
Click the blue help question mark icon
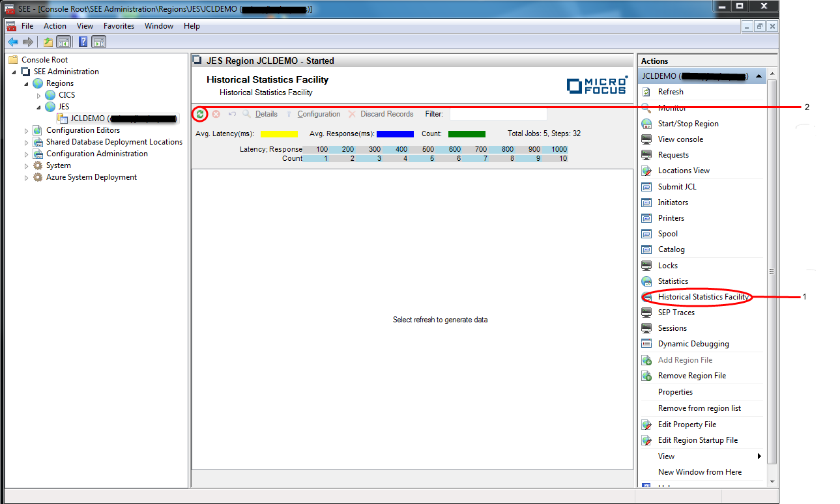tap(83, 42)
